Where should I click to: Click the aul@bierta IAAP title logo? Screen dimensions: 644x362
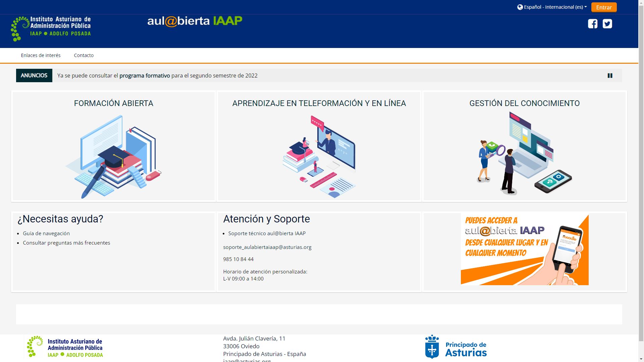195,21
